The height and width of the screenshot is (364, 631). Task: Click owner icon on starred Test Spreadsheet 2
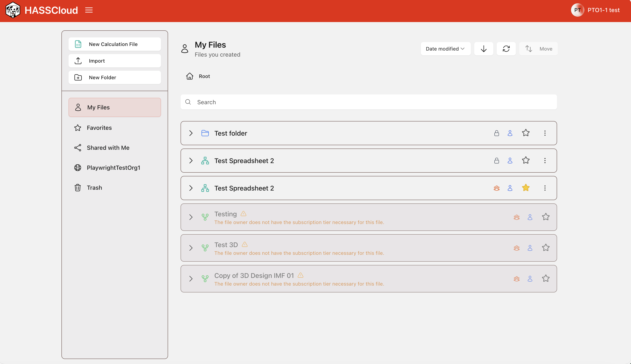click(x=510, y=188)
